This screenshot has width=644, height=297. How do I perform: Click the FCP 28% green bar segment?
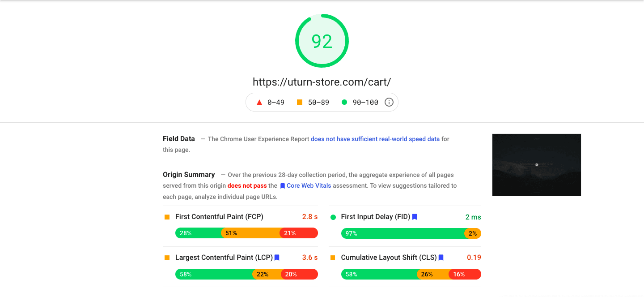click(198, 233)
